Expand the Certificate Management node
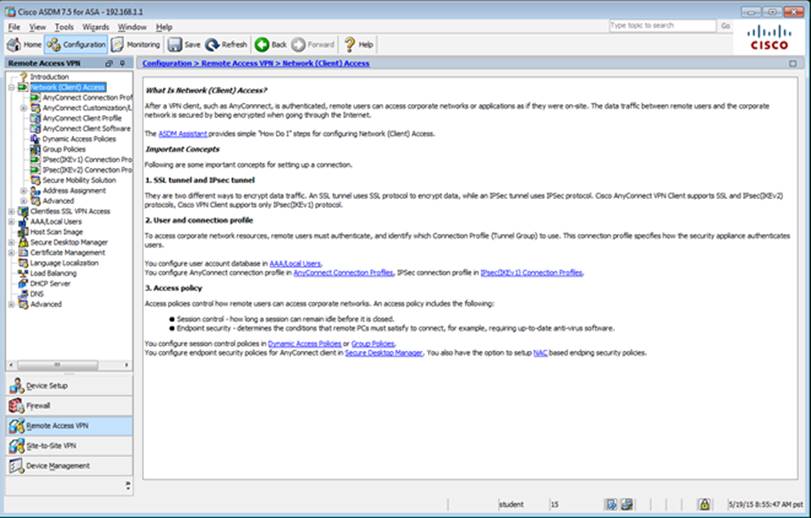Screen dimensions: 811x518 (11, 252)
